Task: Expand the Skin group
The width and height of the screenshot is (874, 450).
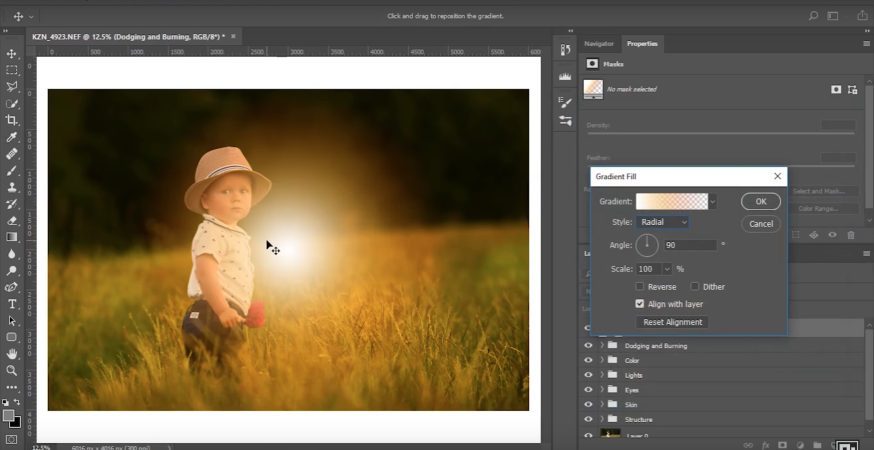Action: 602,404
